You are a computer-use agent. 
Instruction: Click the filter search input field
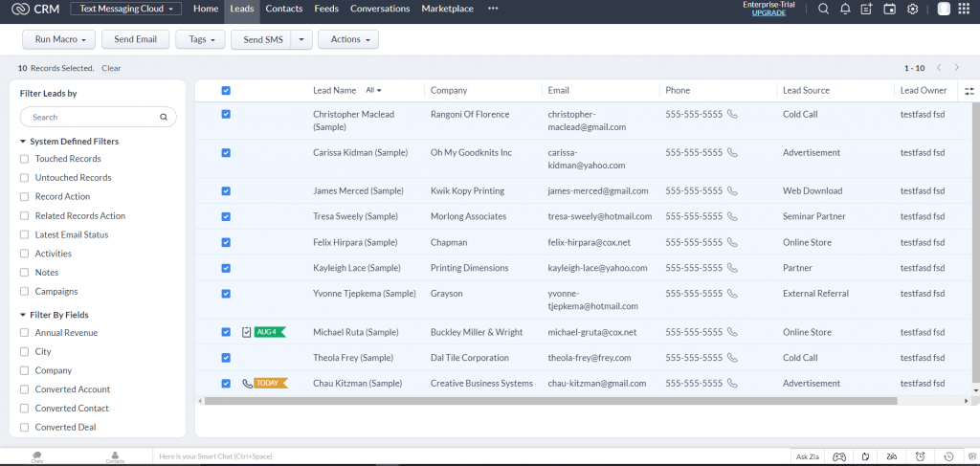tap(99, 117)
